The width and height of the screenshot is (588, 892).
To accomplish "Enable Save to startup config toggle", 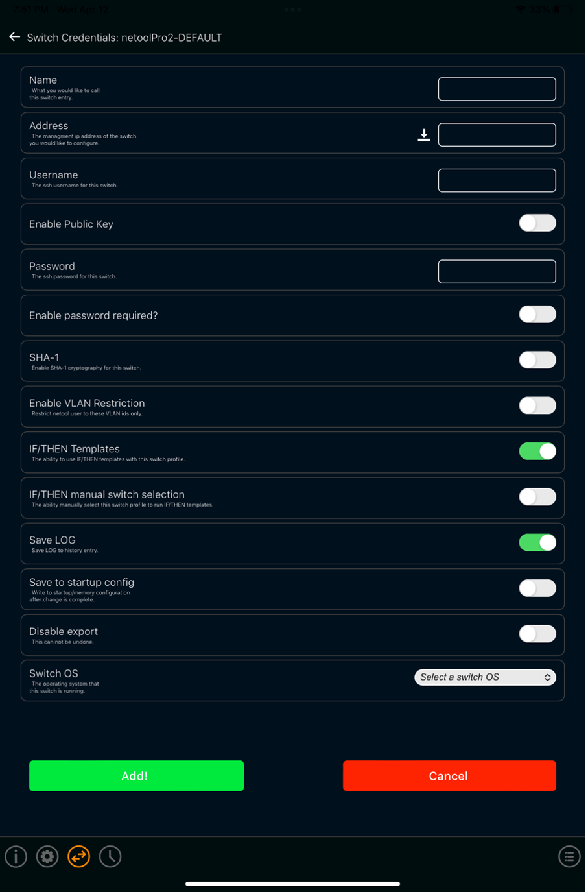I will 537,588.
